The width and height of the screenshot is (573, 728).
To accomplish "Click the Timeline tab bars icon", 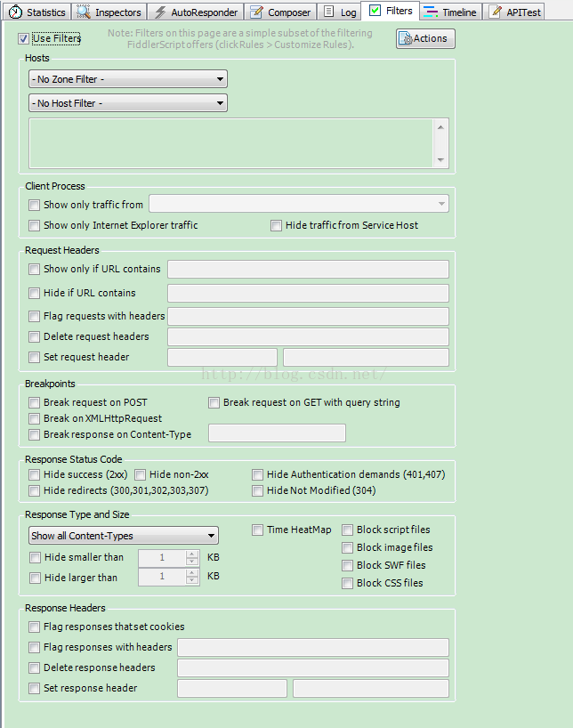I will (x=431, y=12).
